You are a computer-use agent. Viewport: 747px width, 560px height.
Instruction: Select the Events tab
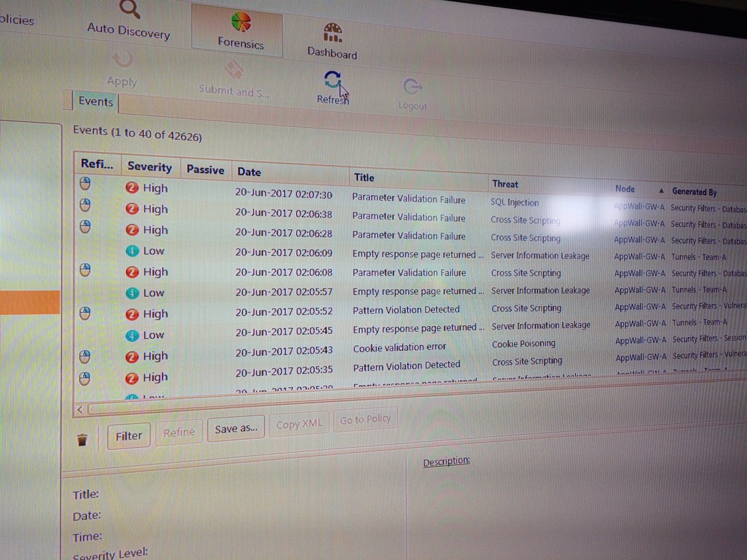pyautogui.click(x=95, y=102)
